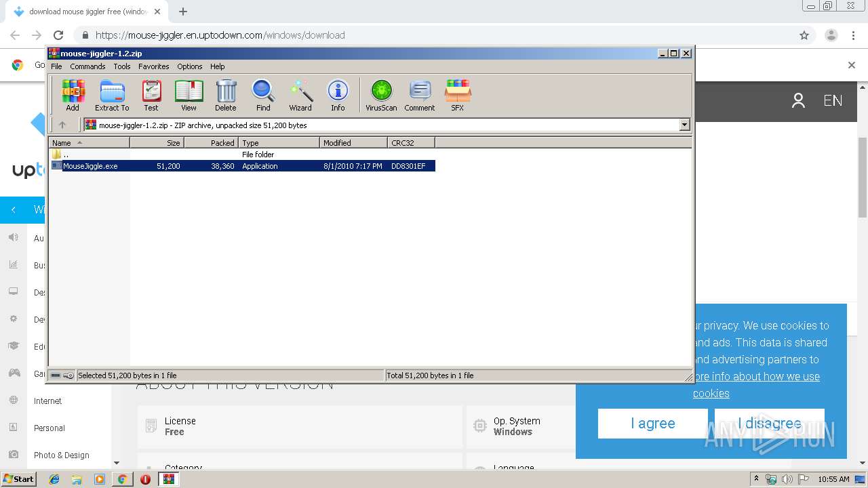This screenshot has width=868, height=488.
Task: Run the Test archive tool
Action: (x=151, y=95)
